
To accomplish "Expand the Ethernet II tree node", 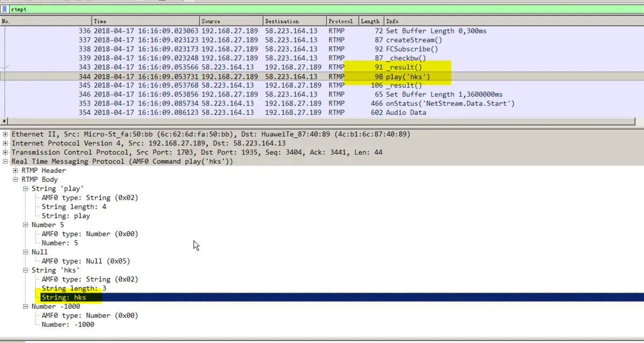I will point(6,134).
